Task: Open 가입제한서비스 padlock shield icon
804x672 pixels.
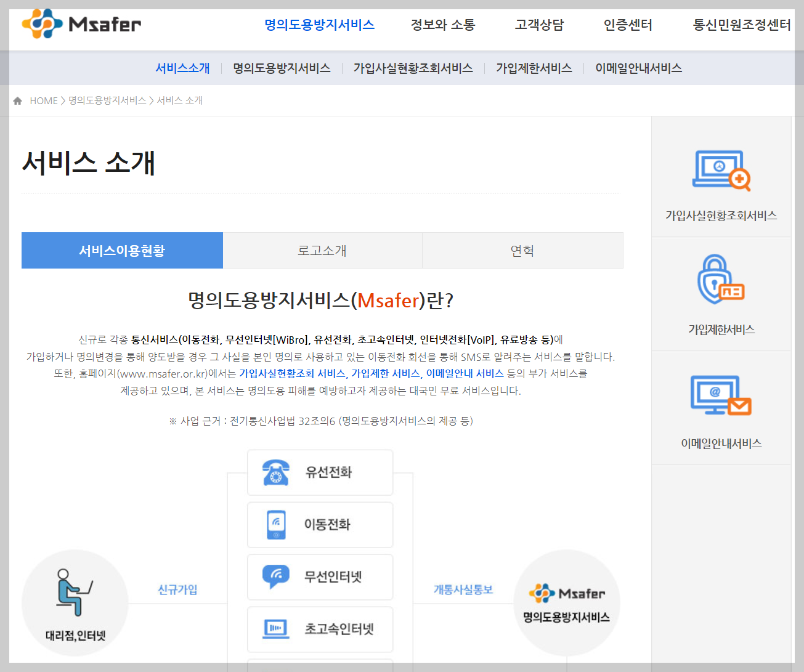Action: [x=721, y=279]
